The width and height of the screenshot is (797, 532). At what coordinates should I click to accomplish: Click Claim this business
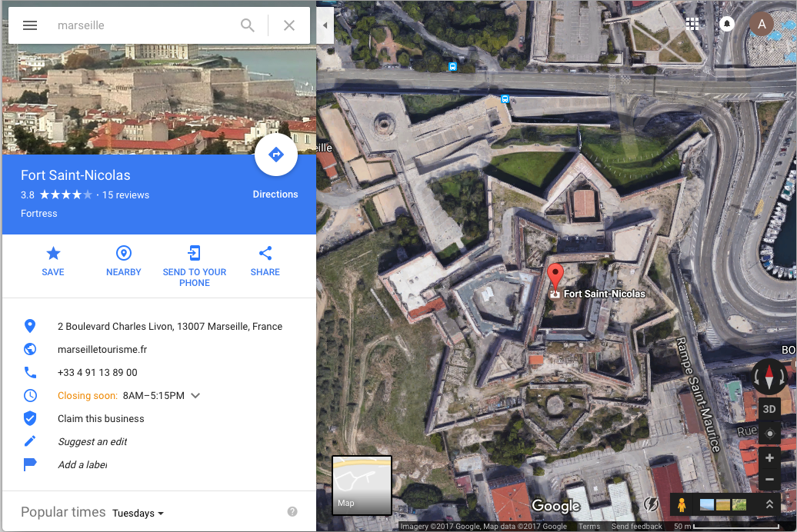pyautogui.click(x=101, y=419)
